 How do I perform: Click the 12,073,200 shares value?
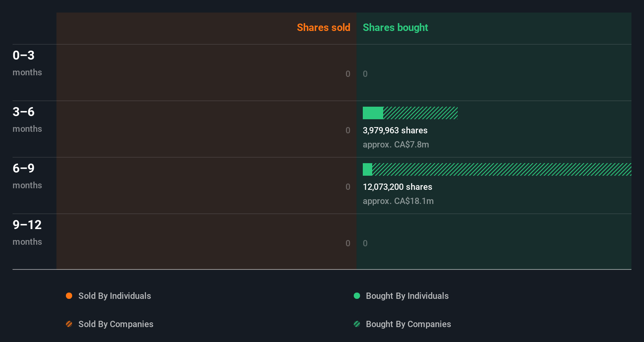coord(397,187)
